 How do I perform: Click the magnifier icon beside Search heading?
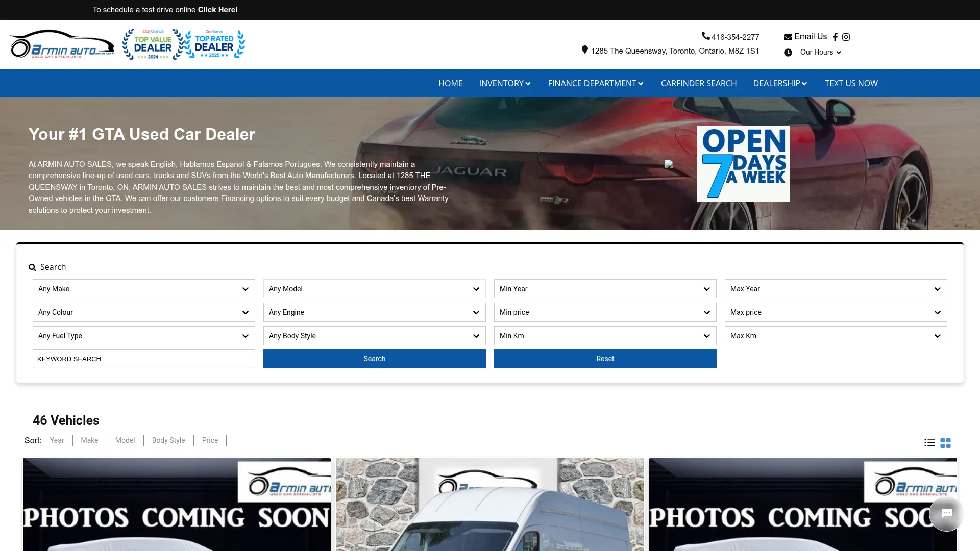32,267
